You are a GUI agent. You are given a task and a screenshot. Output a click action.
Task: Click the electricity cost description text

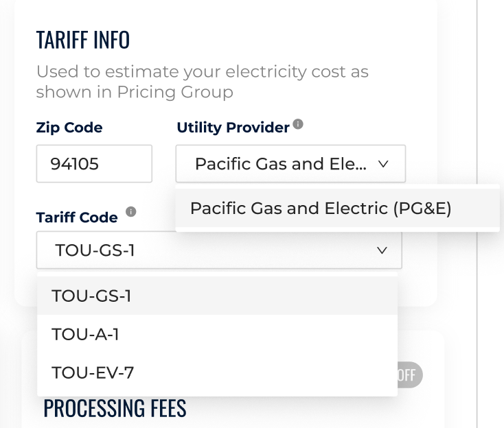point(202,82)
